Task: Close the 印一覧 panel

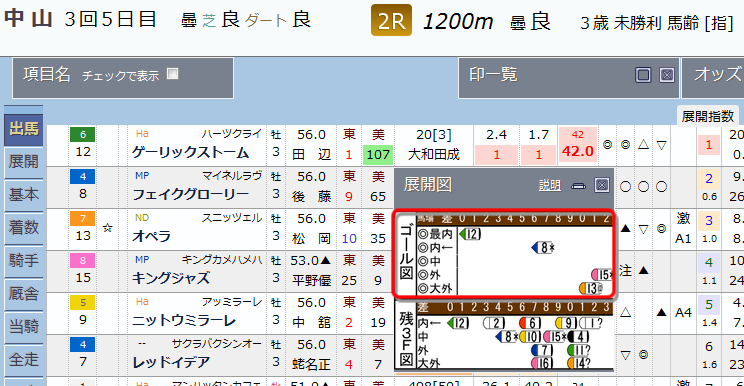Action: (x=667, y=74)
